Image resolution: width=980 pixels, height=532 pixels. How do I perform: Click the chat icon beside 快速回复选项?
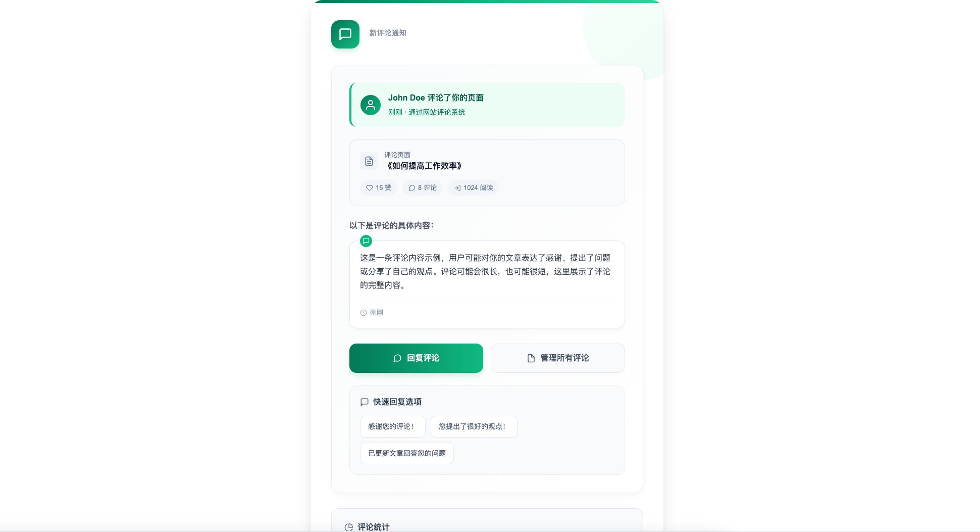pyautogui.click(x=365, y=402)
